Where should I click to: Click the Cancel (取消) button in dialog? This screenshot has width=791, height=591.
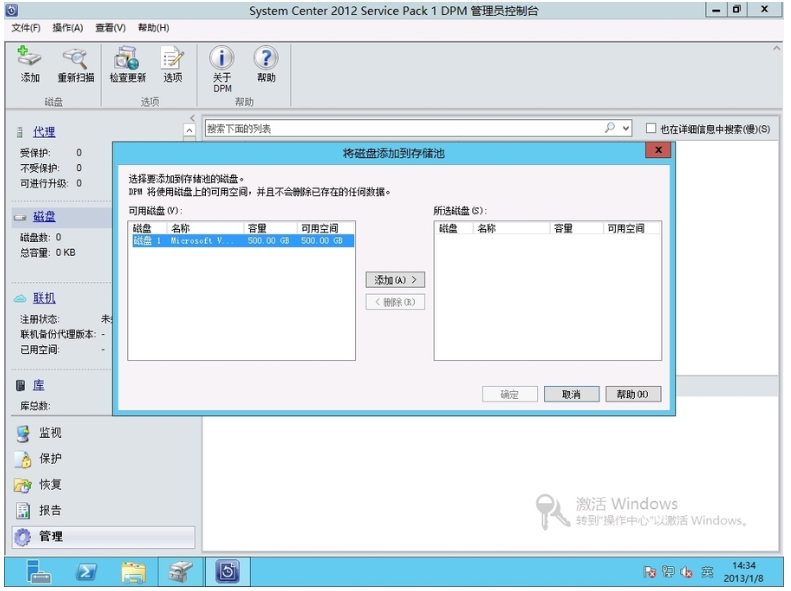(x=572, y=394)
